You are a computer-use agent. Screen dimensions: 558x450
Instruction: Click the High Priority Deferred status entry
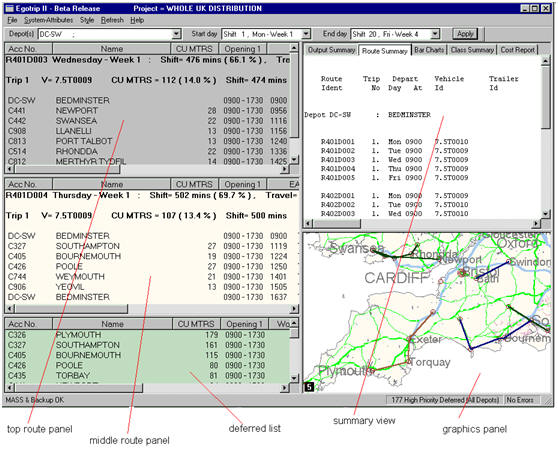(x=445, y=400)
